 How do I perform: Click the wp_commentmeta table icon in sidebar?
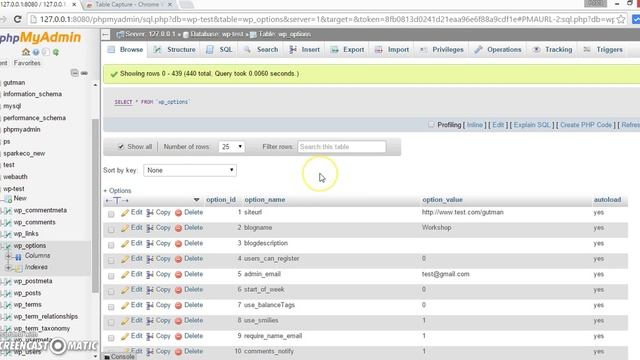tap(7, 211)
